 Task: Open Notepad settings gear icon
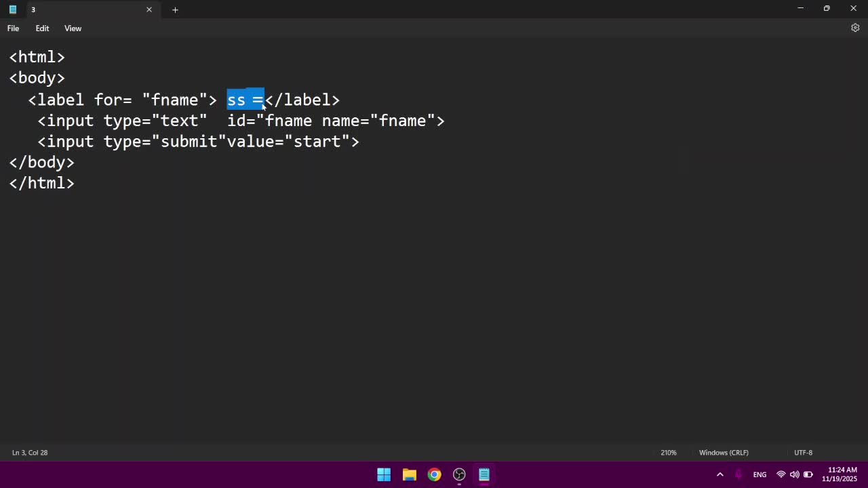pyautogui.click(x=855, y=28)
